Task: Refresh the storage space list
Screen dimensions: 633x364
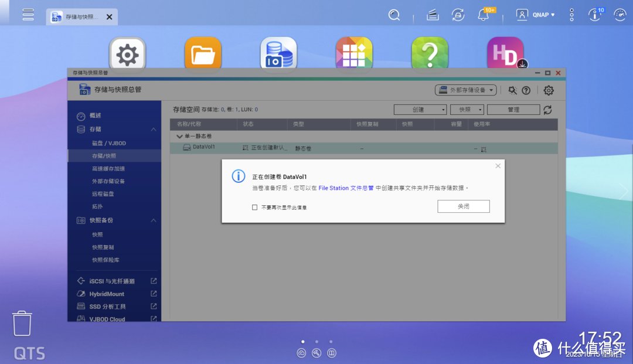Action: point(548,110)
